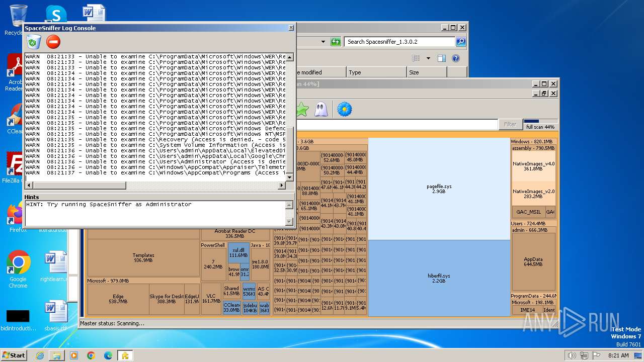The height and width of the screenshot is (362, 644).
Task: Open Explorer help with the question mark icon
Action: click(456, 58)
